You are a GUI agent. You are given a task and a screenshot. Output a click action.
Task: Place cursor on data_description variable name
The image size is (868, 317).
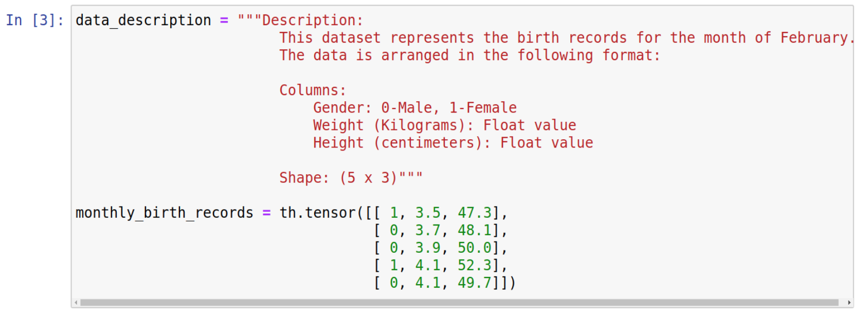143,20
